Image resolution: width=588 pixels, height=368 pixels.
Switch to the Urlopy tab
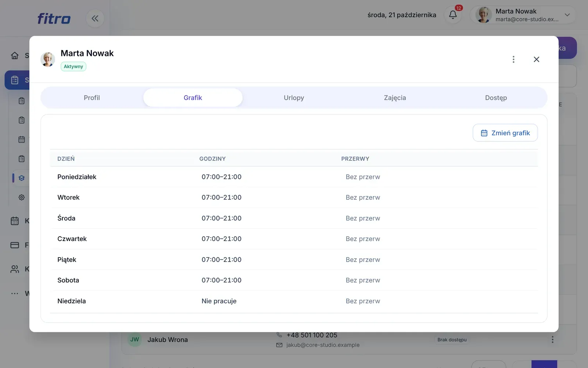click(294, 98)
